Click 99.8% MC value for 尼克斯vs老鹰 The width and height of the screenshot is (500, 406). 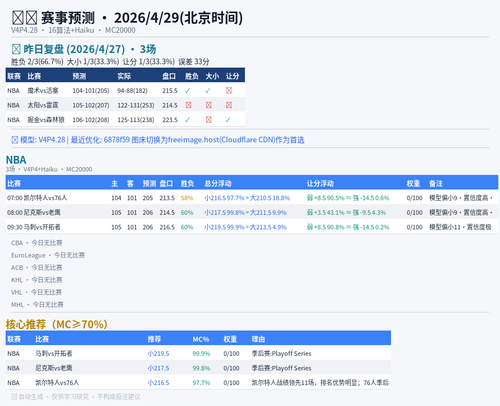[x=201, y=368]
